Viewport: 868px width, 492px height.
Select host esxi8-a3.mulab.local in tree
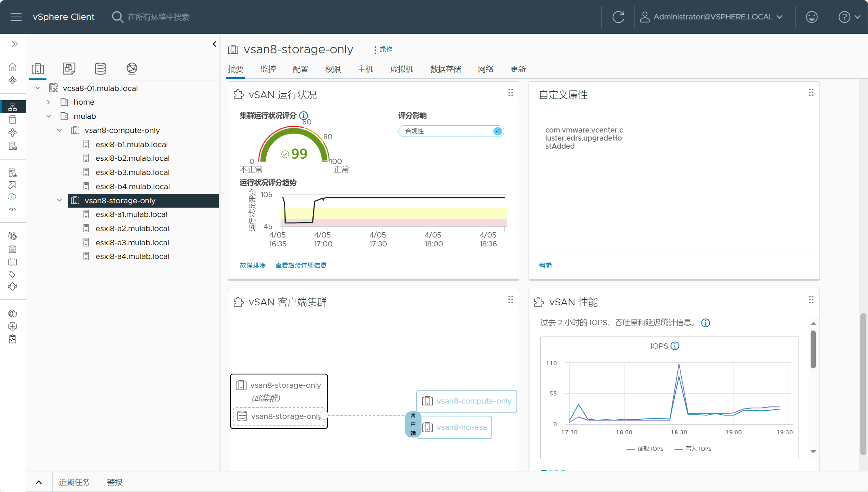coord(132,243)
